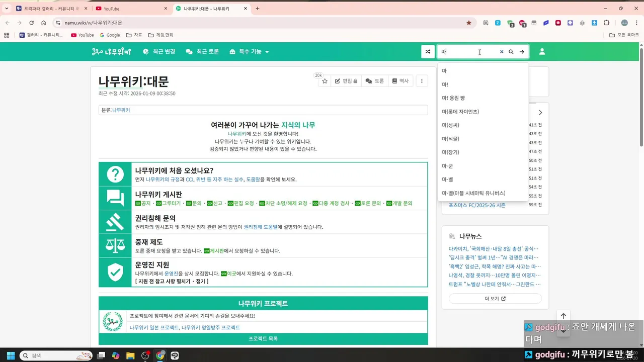Expand the 지원 전 참고 사항 펼치기 section
Viewport: 644px width, 362px height.
point(172,281)
